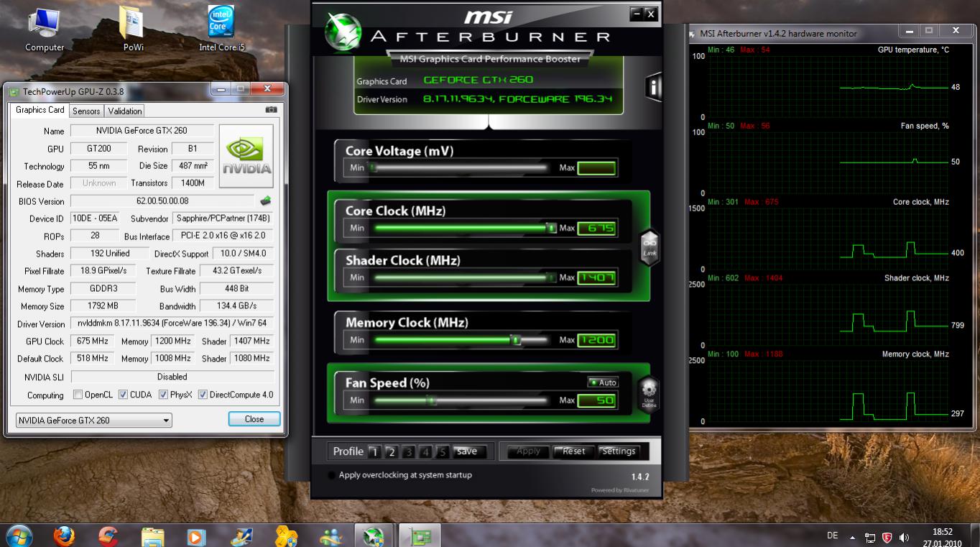Open the volume tray icon
Viewport: 980px width, 547px height.
tap(904, 537)
